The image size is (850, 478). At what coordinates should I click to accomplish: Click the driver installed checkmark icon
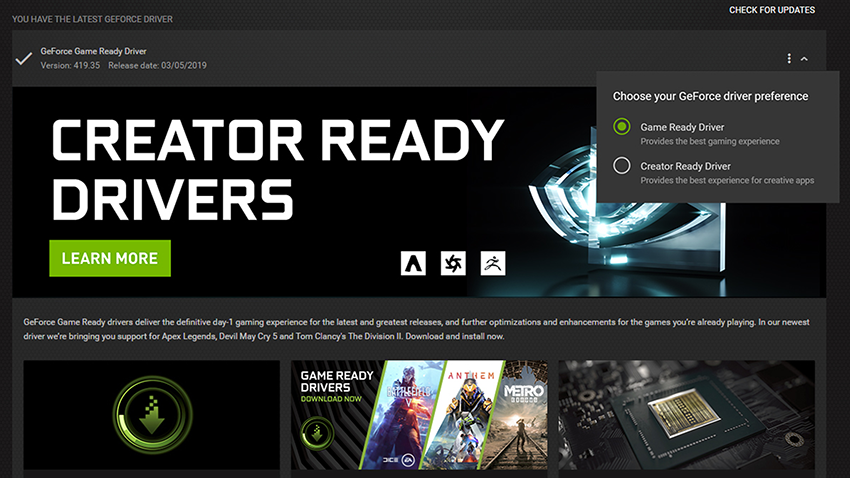(x=24, y=58)
